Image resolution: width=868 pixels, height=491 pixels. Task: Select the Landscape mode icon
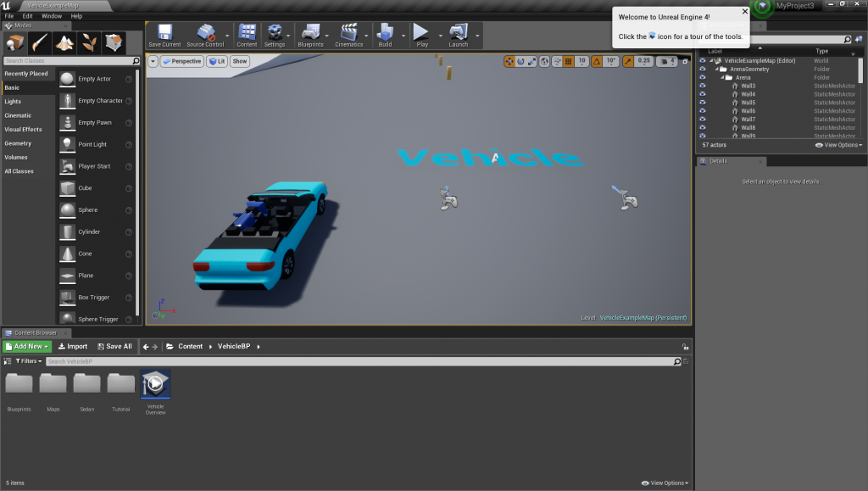pos(65,42)
